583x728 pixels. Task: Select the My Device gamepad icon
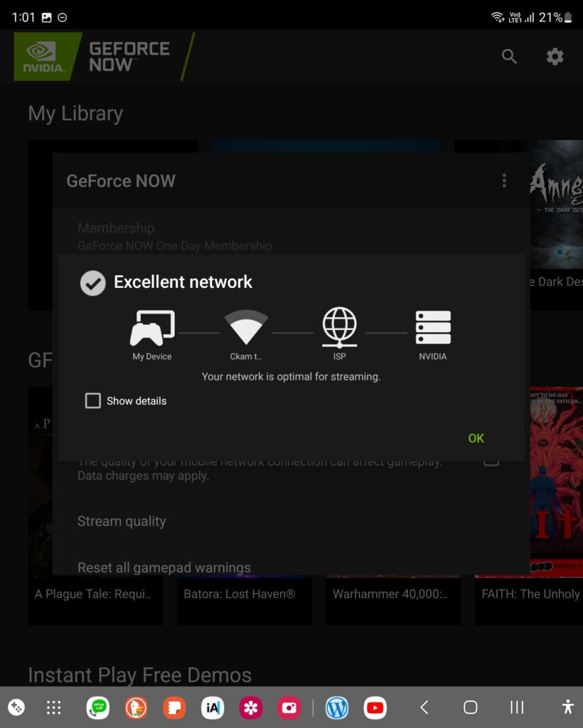152,328
